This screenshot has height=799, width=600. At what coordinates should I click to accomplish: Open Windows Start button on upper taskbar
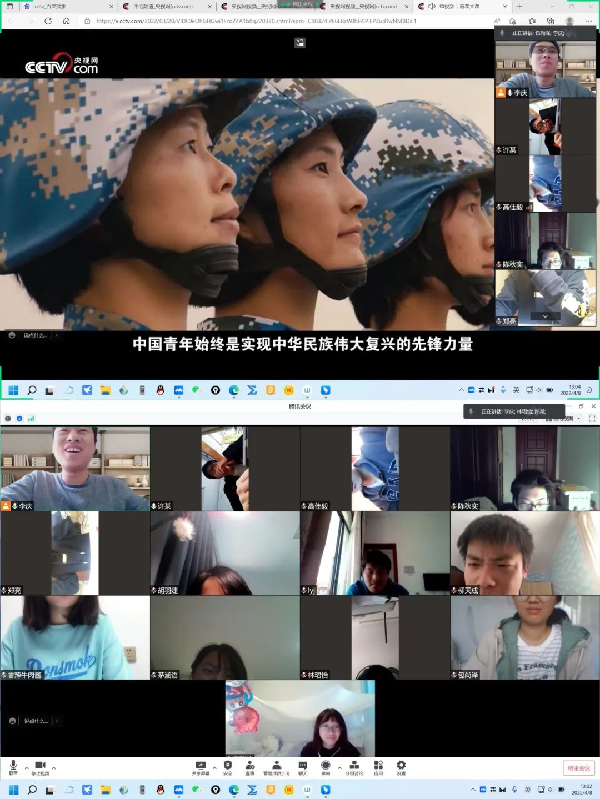pos(13,390)
